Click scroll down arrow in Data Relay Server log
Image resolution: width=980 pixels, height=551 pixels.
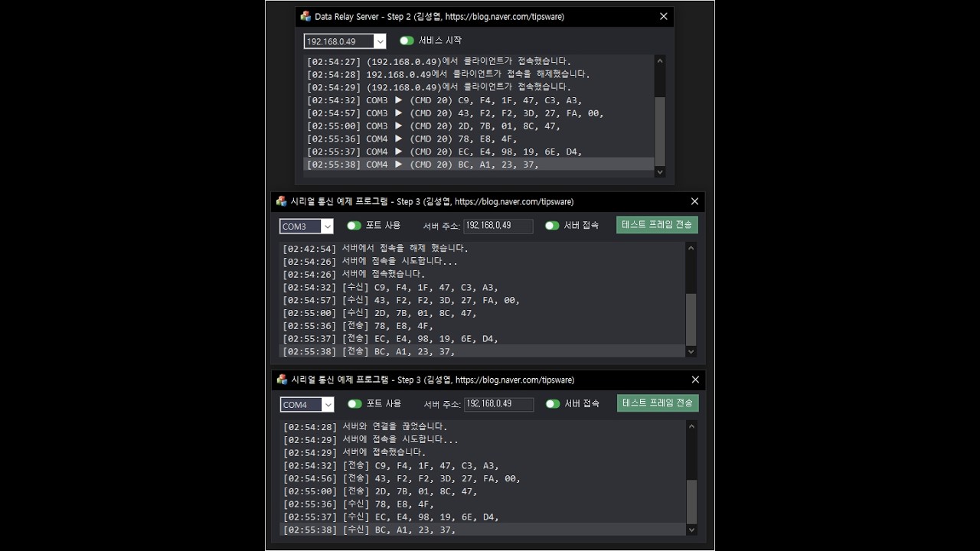click(660, 172)
